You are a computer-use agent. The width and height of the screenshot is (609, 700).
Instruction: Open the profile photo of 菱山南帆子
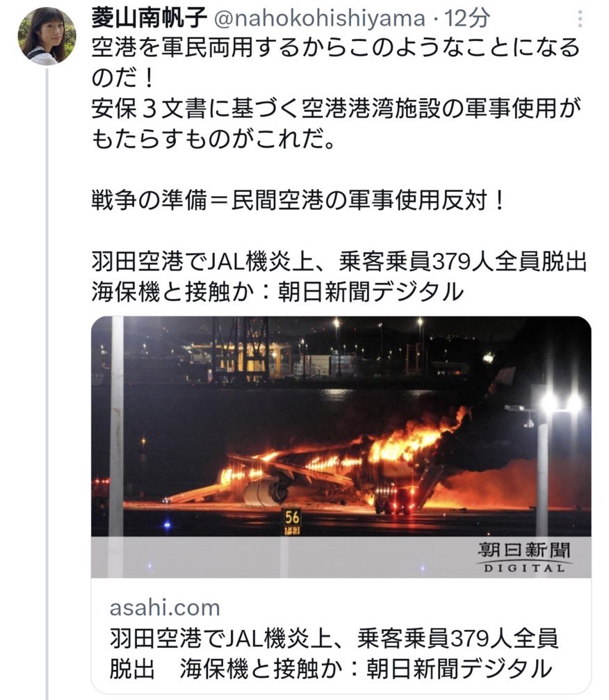point(47,36)
